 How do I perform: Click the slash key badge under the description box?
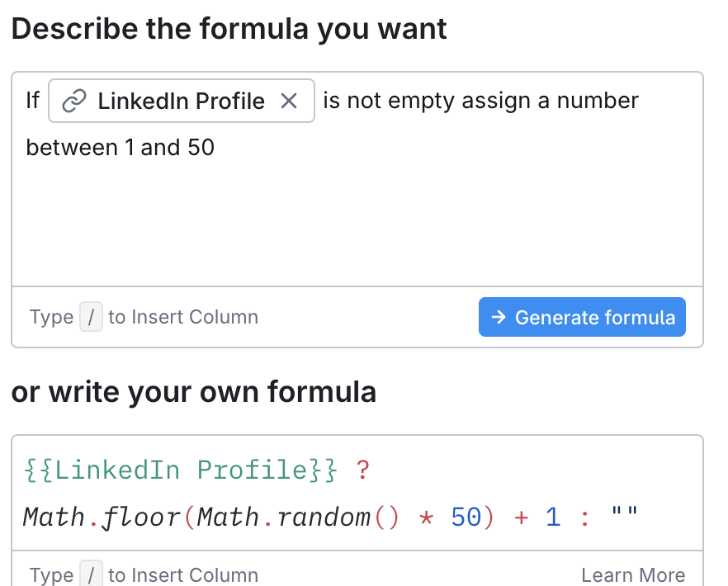[91, 317]
